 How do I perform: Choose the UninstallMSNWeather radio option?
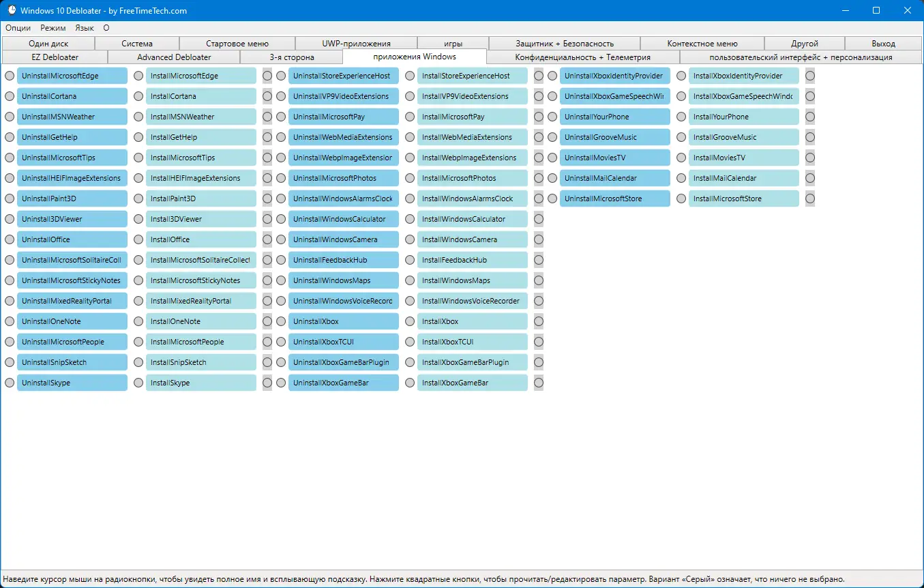pos(10,117)
